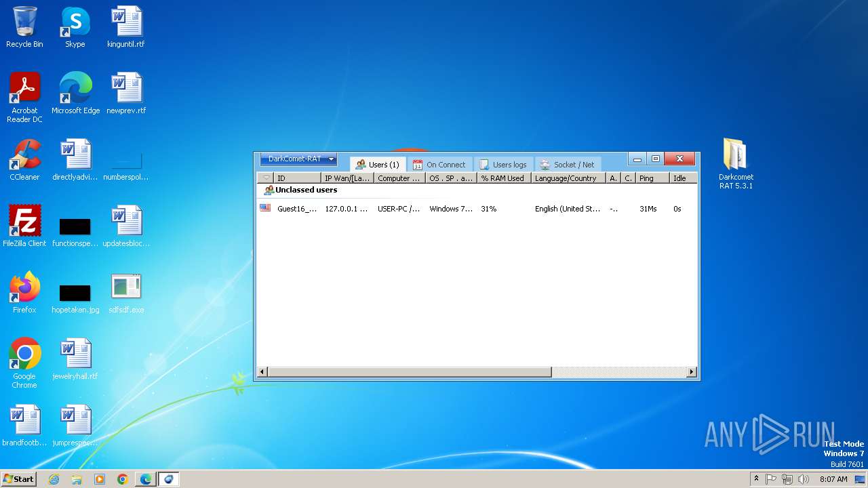Viewport: 868px width, 488px height.
Task: Switch to the Users logs tab
Action: click(503, 165)
